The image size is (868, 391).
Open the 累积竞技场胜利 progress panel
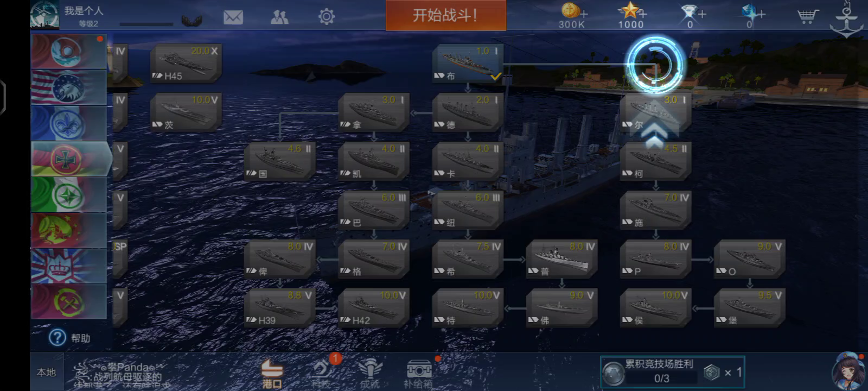coord(672,372)
